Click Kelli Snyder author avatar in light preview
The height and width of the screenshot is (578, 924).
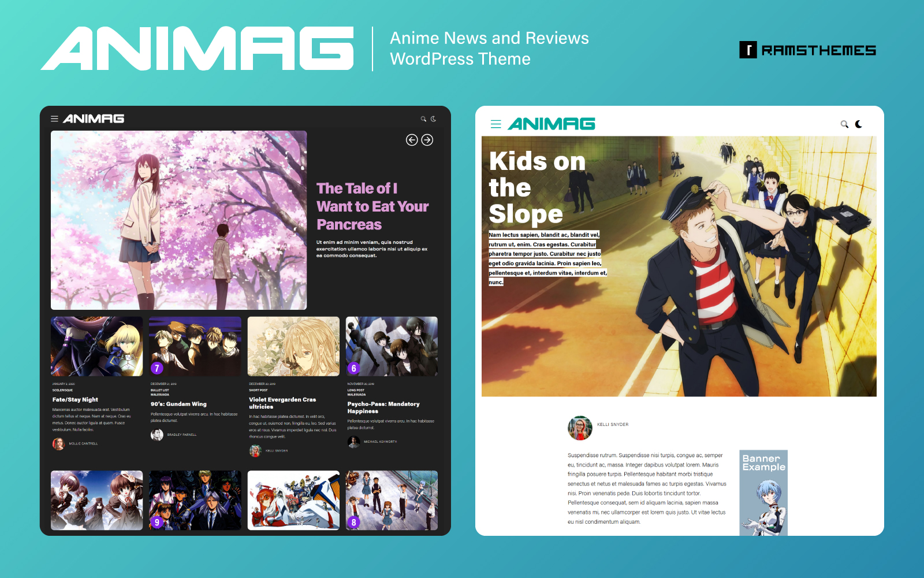(580, 428)
